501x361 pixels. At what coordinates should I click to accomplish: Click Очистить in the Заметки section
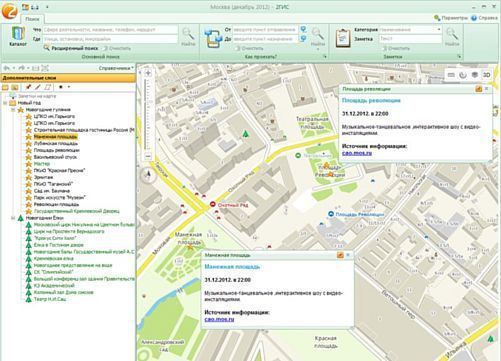[x=395, y=48]
